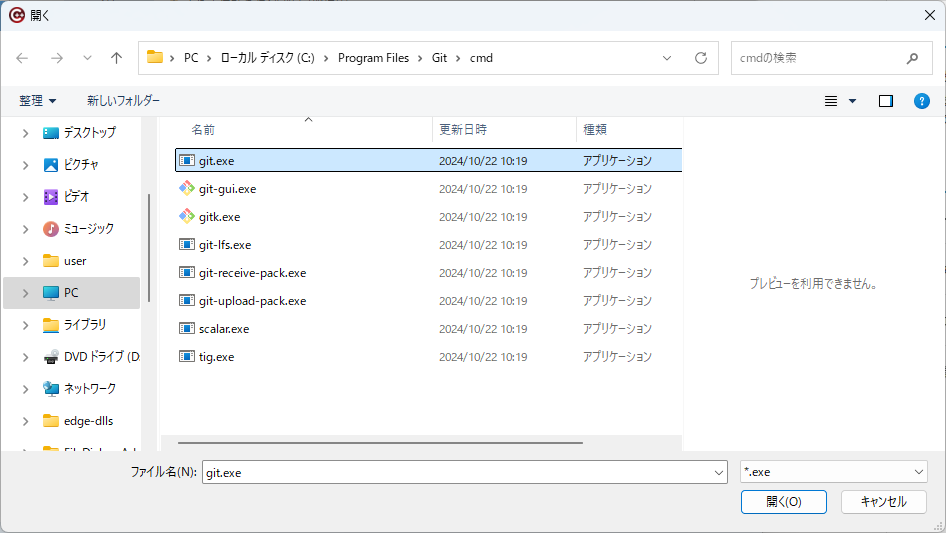
Task: Select ピクチャ in navigation pane
Action: 81,165
